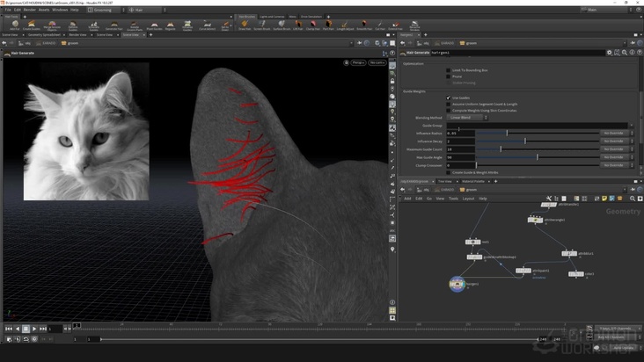
Task: Activate the Draw Hair grooming tool
Action: [x=245, y=25]
